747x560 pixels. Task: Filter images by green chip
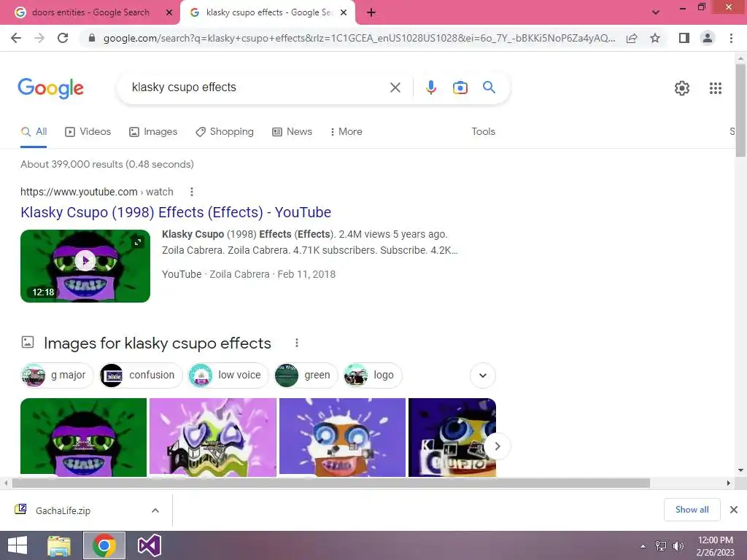[x=306, y=376]
